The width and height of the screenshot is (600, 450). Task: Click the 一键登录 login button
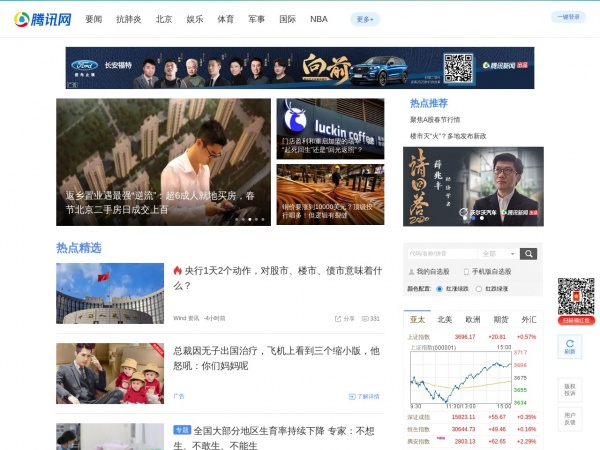click(x=568, y=17)
